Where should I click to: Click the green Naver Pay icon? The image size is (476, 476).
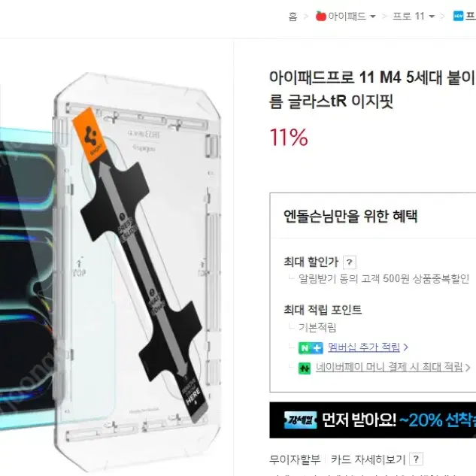click(x=305, y=368)
